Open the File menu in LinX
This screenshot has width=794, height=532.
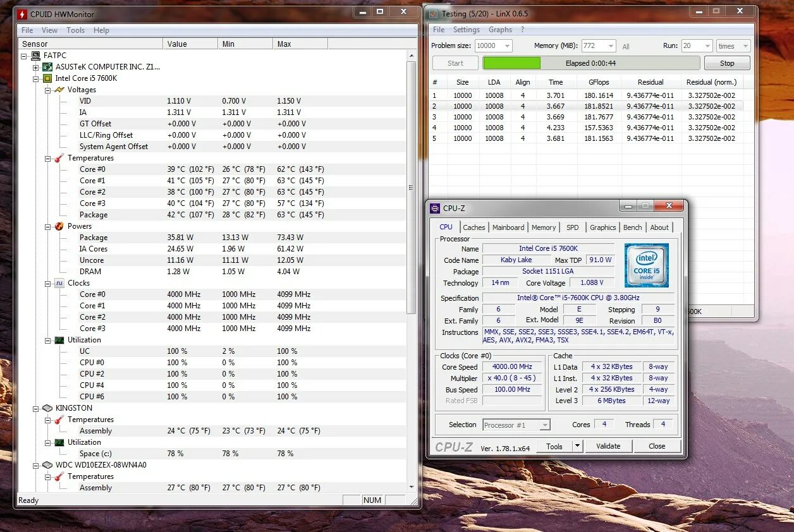[439, 30]
